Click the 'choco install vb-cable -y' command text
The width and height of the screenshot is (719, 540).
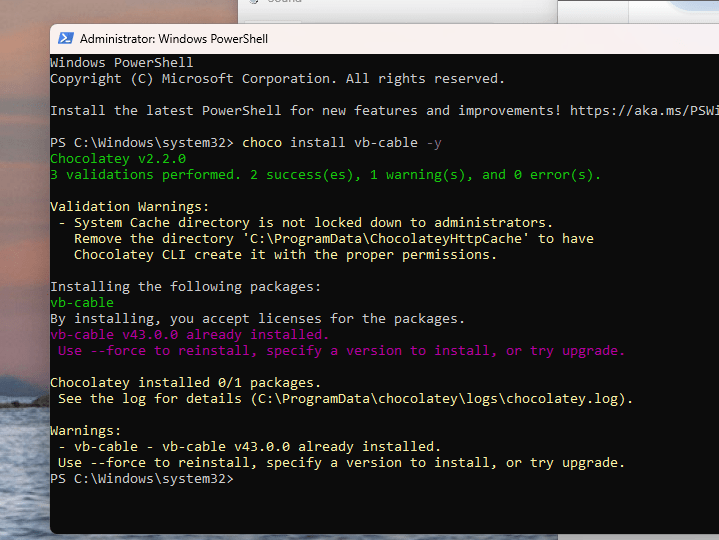[x=342, y=143]
